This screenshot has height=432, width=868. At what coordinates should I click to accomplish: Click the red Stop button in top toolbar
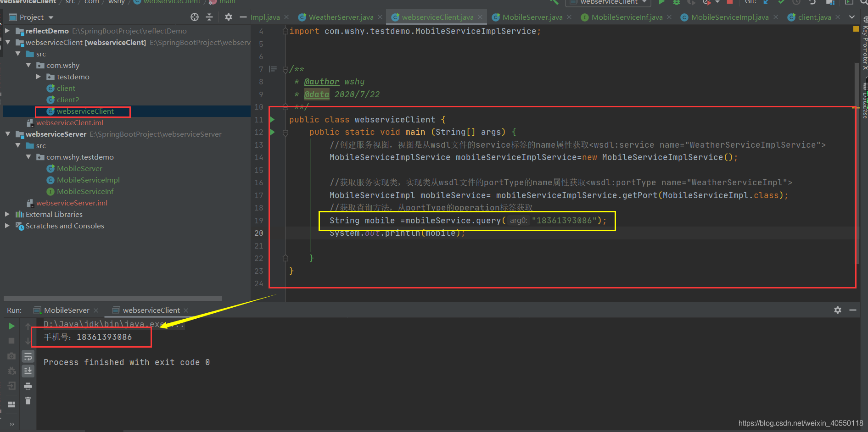(730, 2)
